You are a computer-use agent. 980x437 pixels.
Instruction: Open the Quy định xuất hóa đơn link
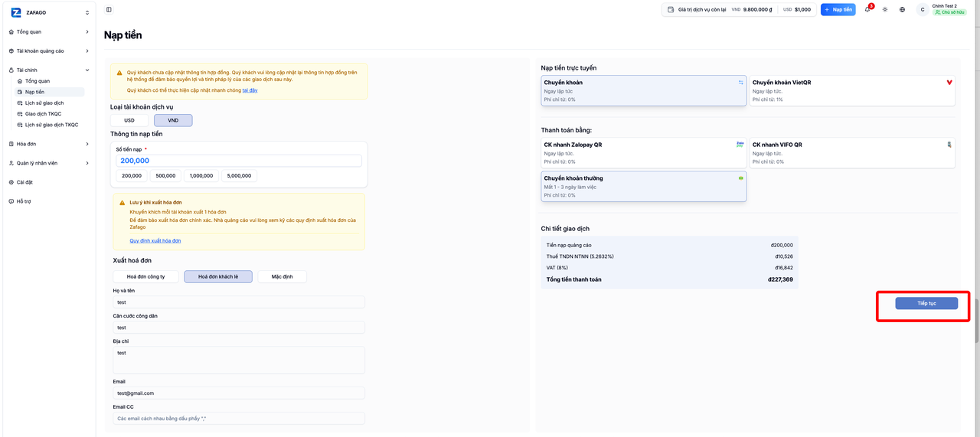tap(155, 241)
